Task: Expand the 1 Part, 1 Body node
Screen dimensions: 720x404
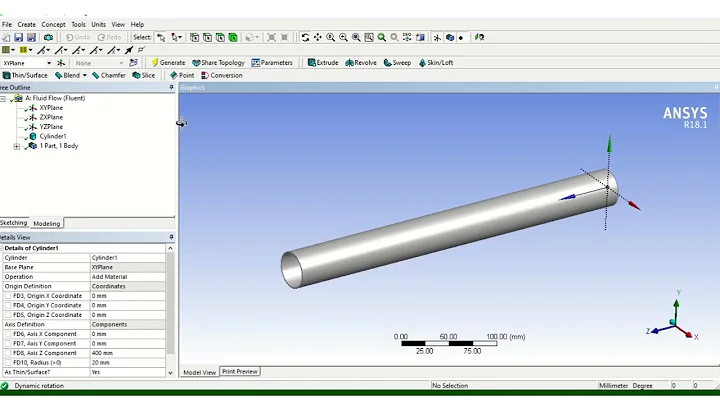Action: coord(17,146)
